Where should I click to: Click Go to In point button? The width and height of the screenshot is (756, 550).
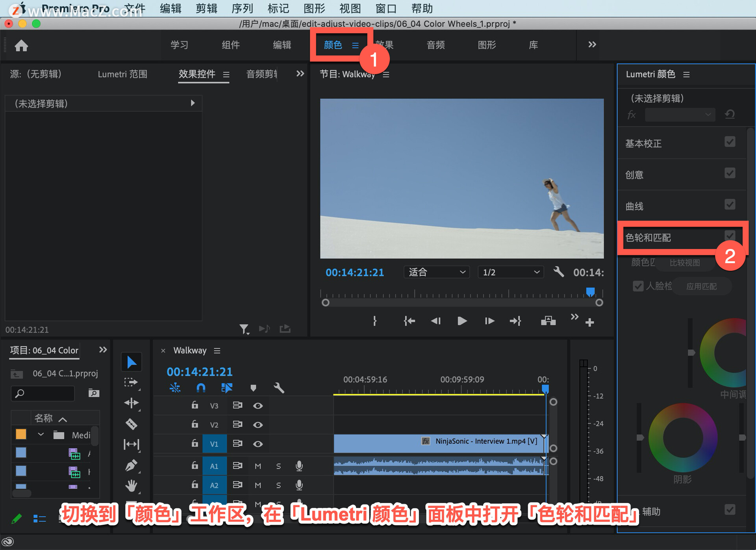409,321
